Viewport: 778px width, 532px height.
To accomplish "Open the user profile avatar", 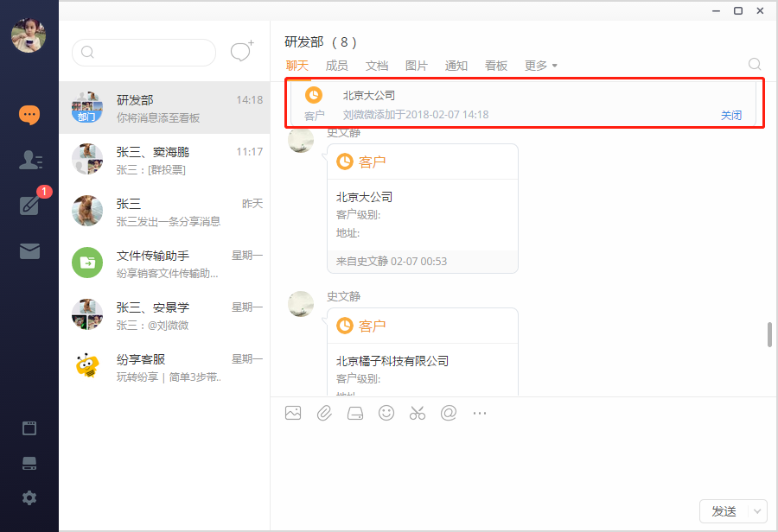I will [x=29, y=35].
